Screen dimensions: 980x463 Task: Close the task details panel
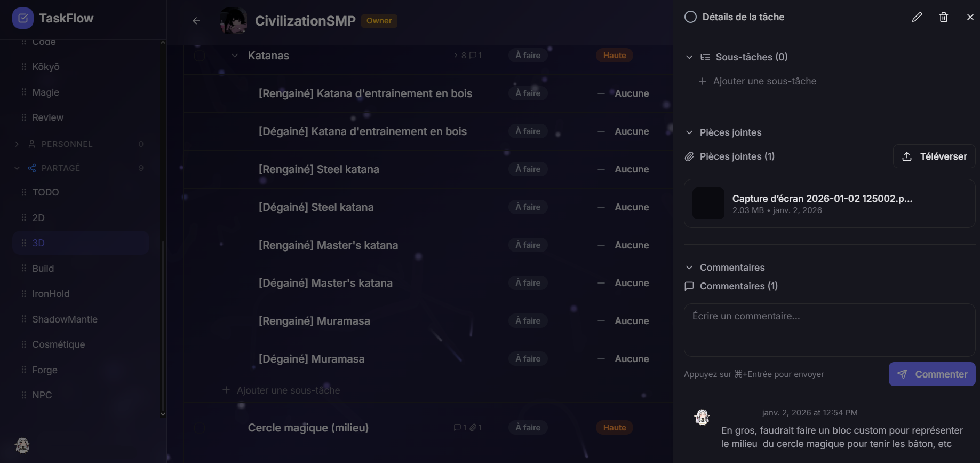970,17
